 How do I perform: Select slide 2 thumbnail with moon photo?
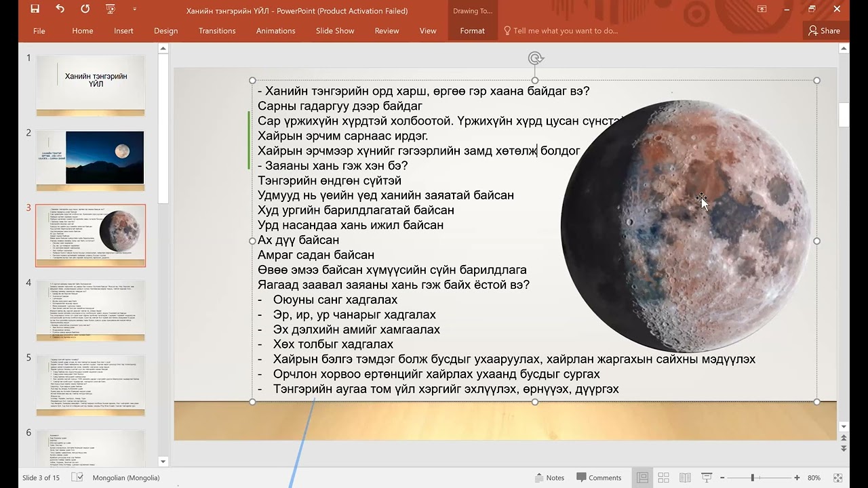[x=90, y=160]
